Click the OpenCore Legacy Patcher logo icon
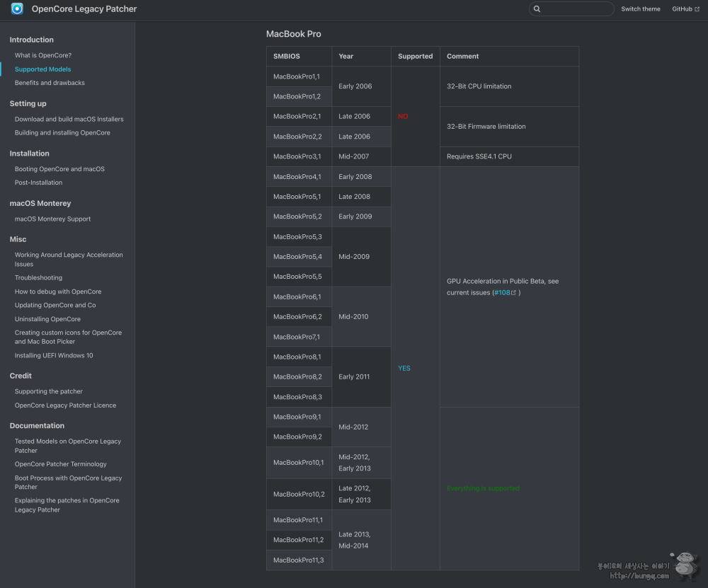Image resolution: width=708 pixels, height=588 pixels. click(17, 8)
